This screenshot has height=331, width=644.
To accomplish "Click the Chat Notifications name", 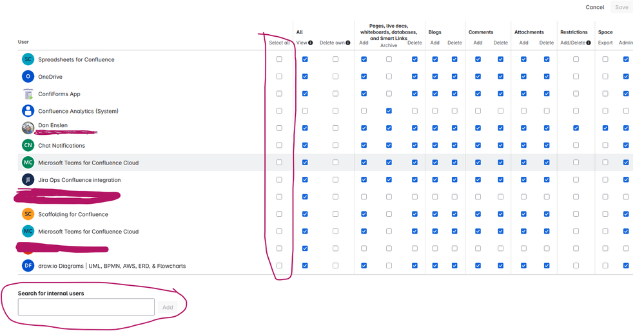I will [62, 146].
